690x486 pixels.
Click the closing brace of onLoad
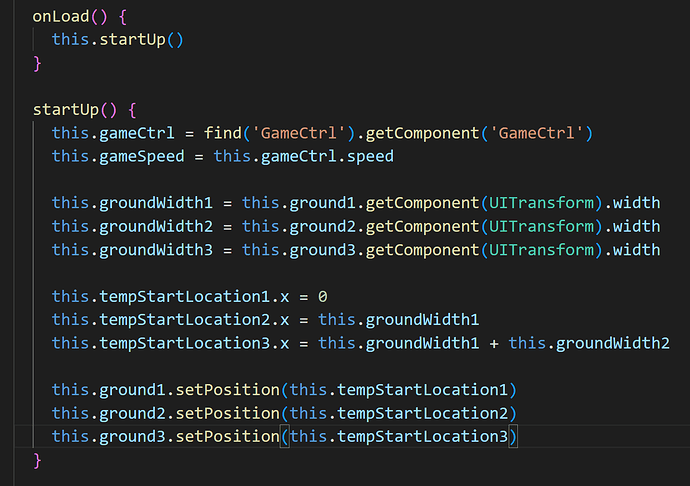coord(38,63)
